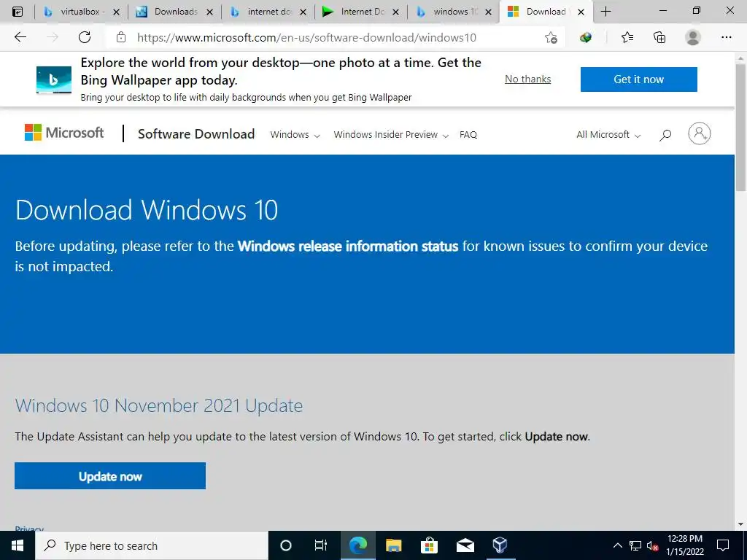The height and width of the screenshot is (560, 747).
Task: Click the page vertical scrollbar thumb
Action: pyautogui.click(x=740, y=128)
